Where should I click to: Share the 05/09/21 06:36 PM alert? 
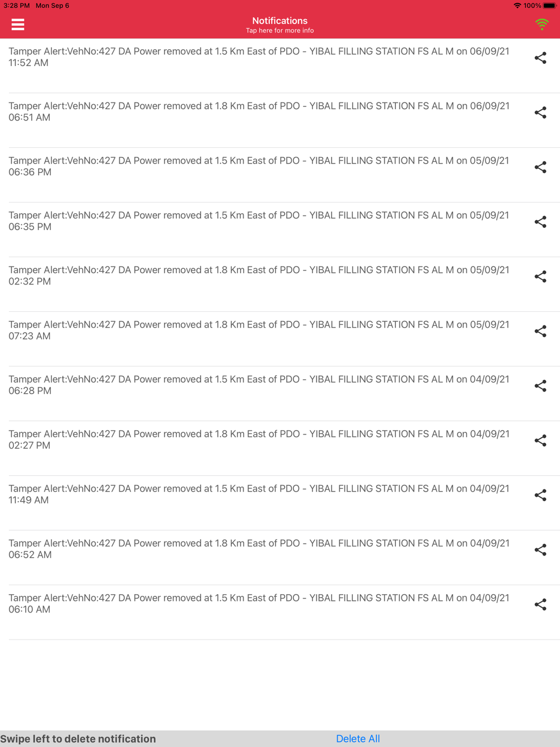pyautogui.click(x=540, y=167)
